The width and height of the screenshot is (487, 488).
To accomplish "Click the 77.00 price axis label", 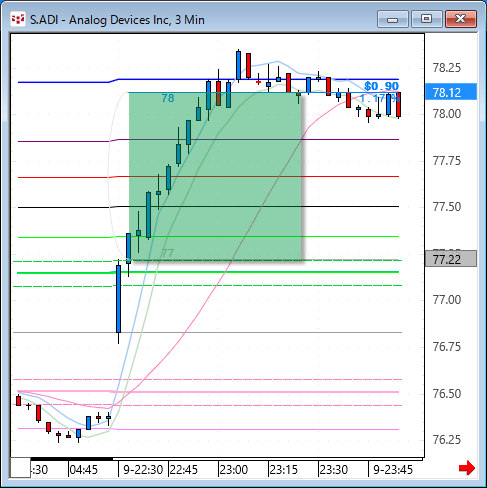I will click(x=447, y=300).
